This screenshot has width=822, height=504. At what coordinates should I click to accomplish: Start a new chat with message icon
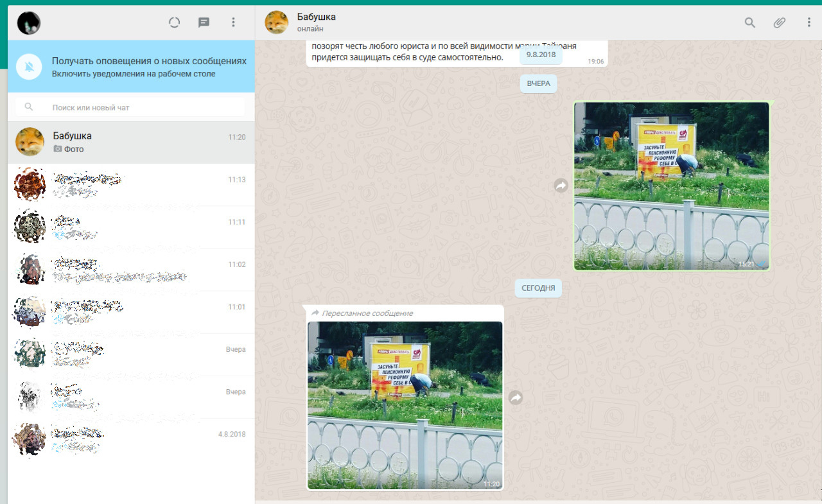click(x=204, y=22)
